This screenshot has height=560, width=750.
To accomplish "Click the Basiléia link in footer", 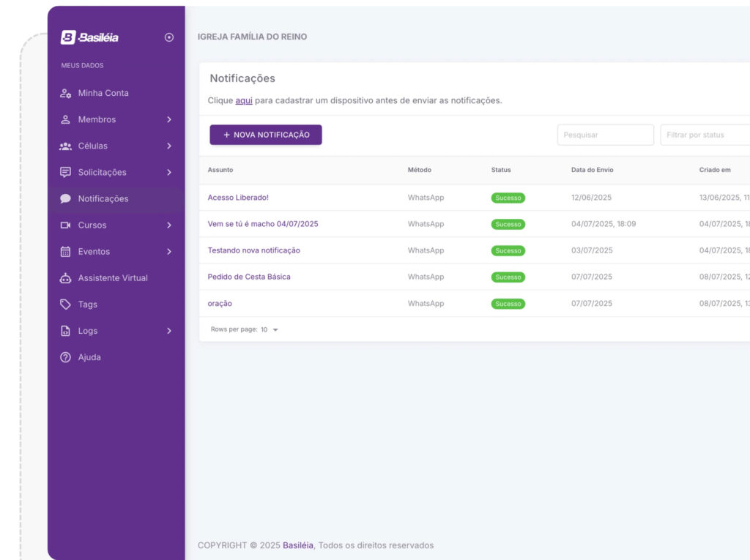I will (x=298, y=545).
